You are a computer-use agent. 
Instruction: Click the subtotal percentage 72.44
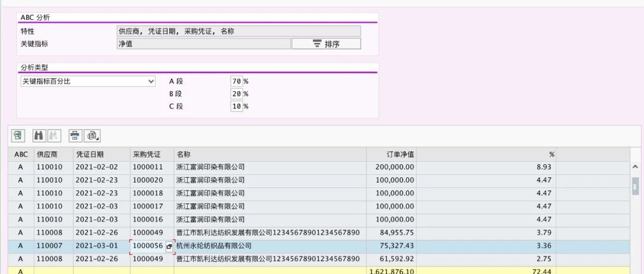click(x=487, y=270)
